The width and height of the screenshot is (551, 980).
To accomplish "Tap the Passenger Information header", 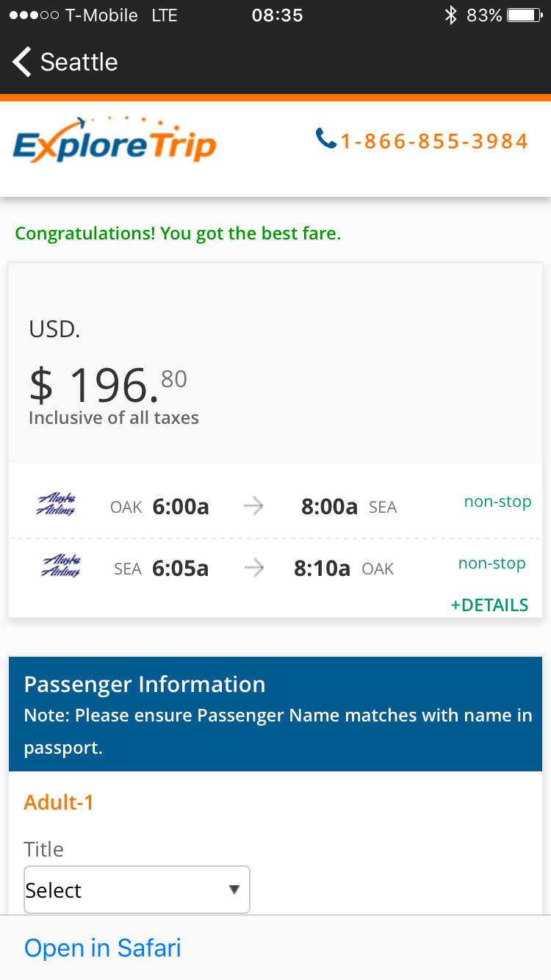I will tap(145, 685).
